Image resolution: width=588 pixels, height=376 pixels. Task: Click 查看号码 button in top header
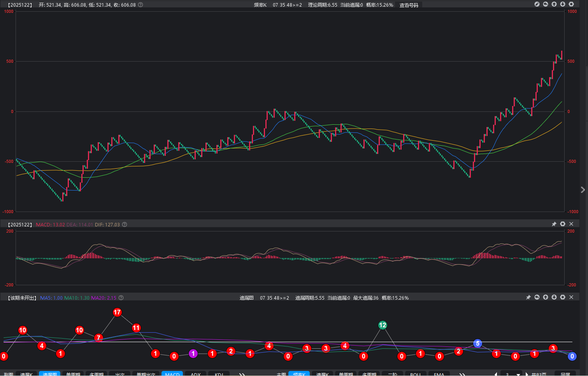[x=409, y=5]
